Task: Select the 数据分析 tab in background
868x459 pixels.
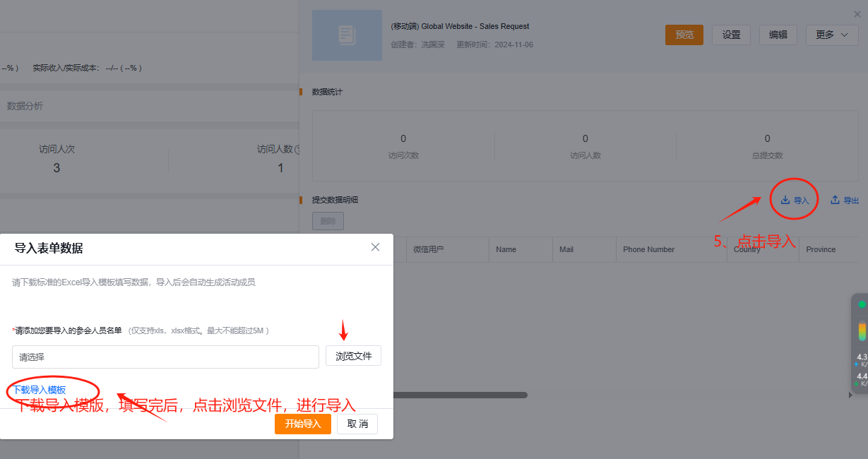Action: tap(25, 106)
